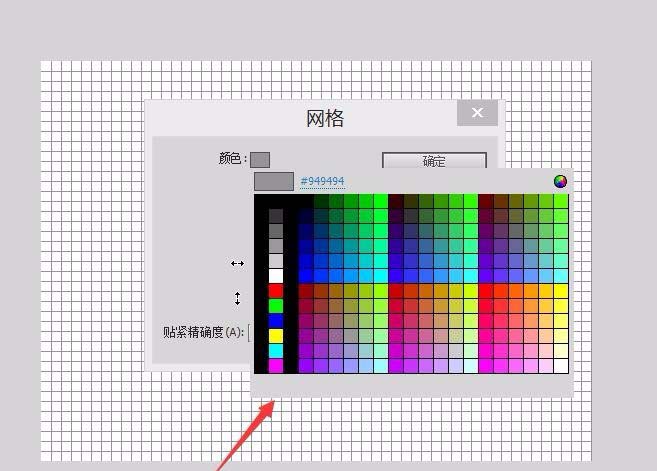The image size is (657, 471).
Task: Click the 颜色 grid color swatch
Action: [260, 160]
